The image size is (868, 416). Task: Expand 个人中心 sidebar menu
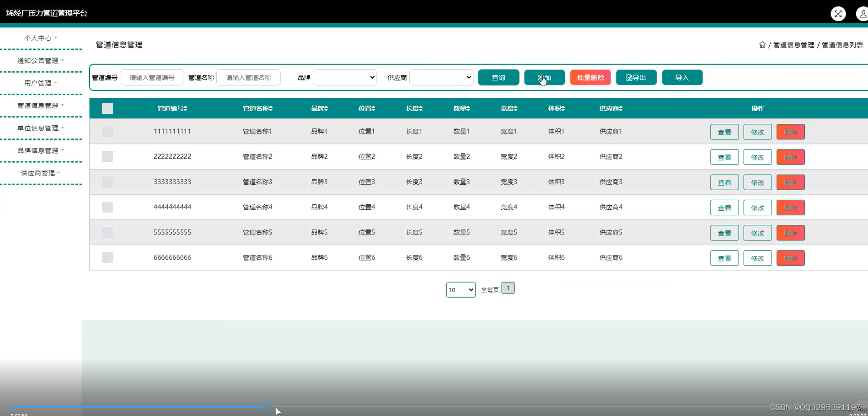pos(40,38)
